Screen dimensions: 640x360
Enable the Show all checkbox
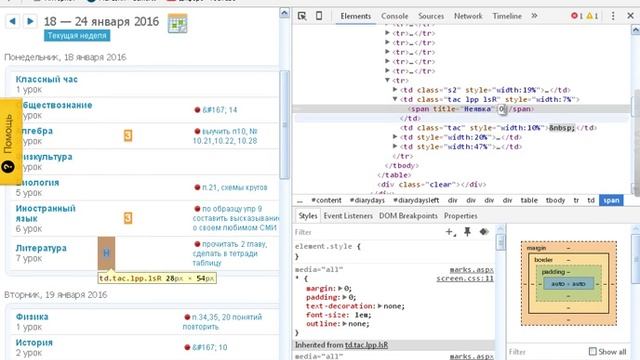click(x=593, y=351)
